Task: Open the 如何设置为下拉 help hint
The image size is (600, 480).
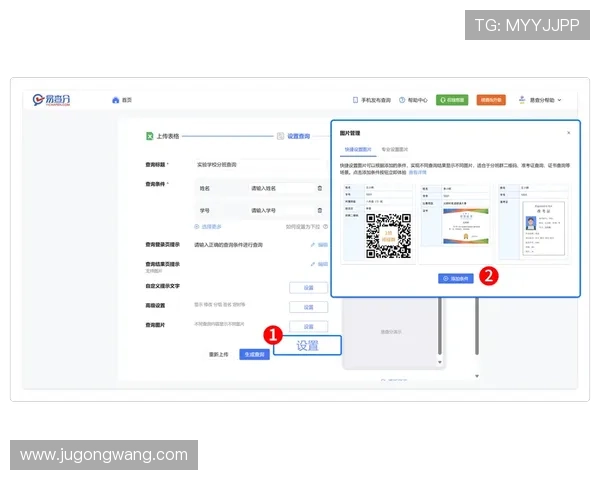Action: (x=307, y=227)
